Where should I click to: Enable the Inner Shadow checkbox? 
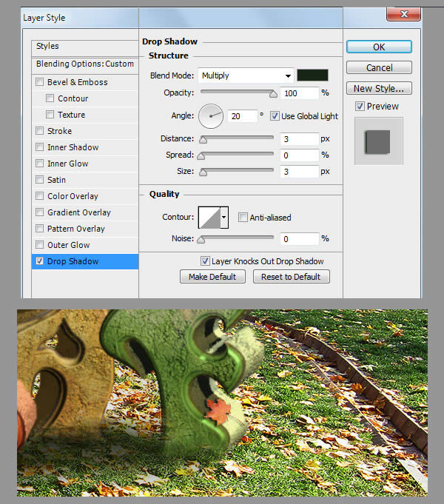click(39, 147)
